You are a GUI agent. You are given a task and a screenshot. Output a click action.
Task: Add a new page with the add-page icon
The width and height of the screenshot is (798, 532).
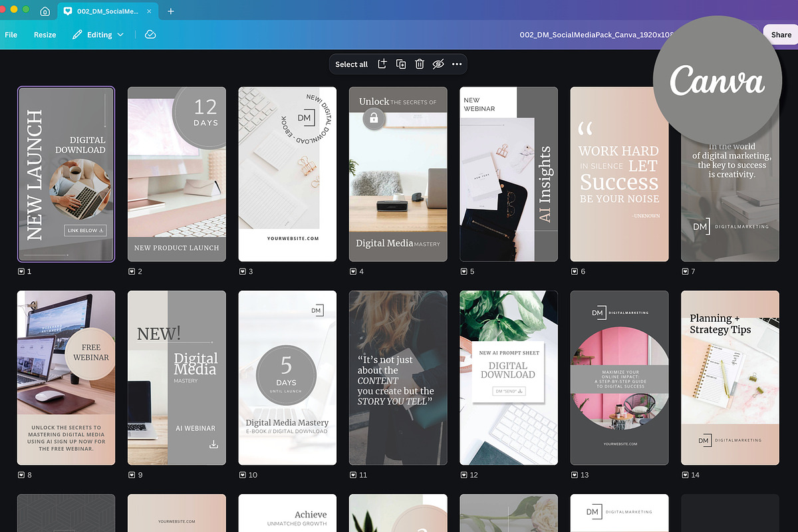tap(382, 64)
